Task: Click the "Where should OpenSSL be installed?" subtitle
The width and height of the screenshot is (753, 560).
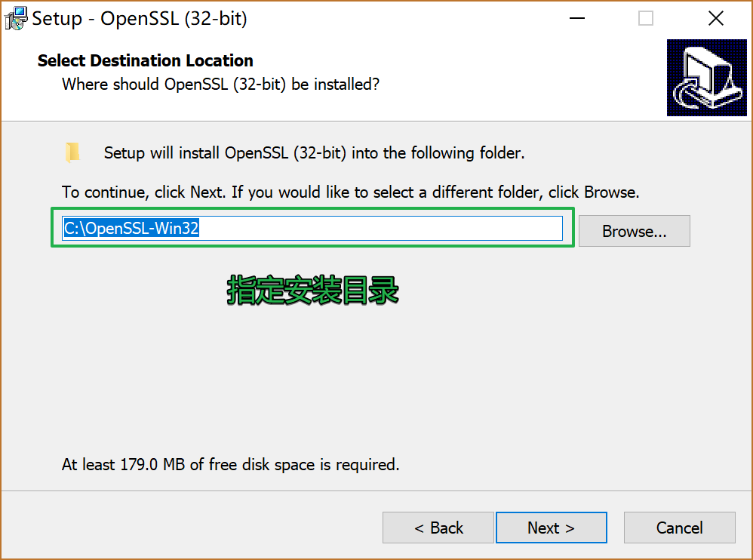Action: point(220,85)
